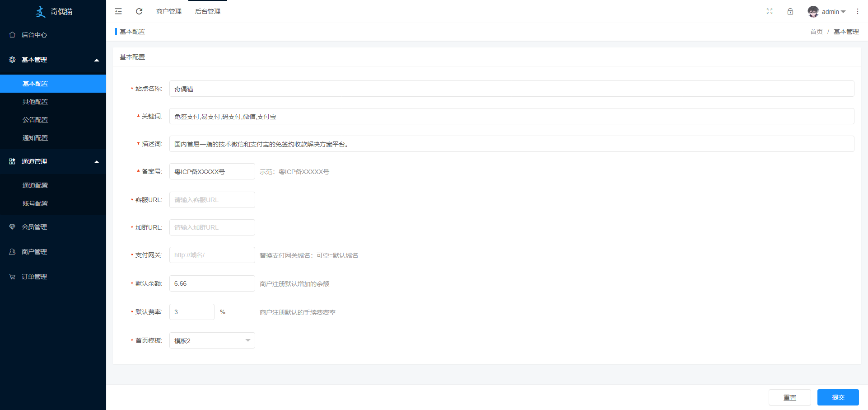
Task: Click the 重置 reset button
Action: [790, 397]
